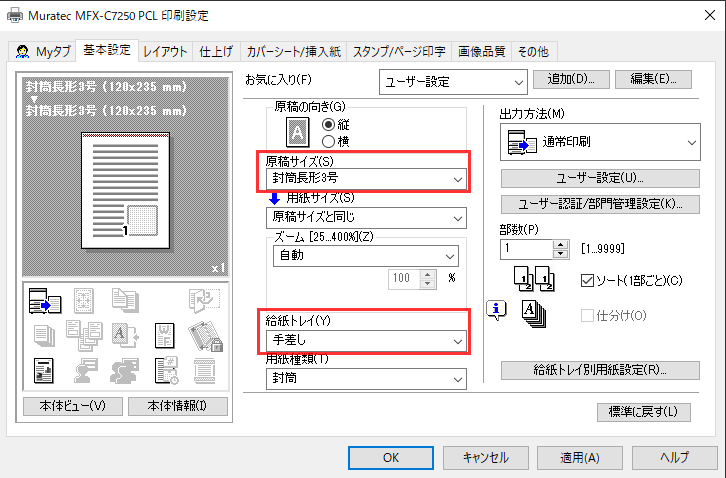
Task: Switch to the スタンプ/ページ印字 tab
Action: 399,51
